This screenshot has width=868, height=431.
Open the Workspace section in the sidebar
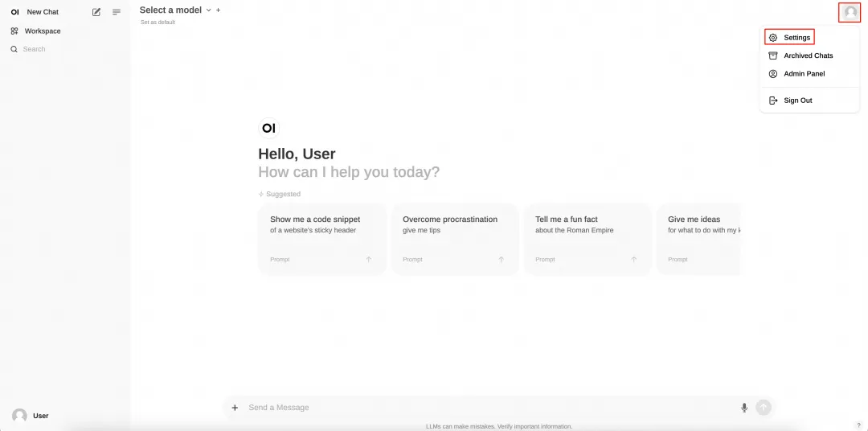click(x=42, y=31)
